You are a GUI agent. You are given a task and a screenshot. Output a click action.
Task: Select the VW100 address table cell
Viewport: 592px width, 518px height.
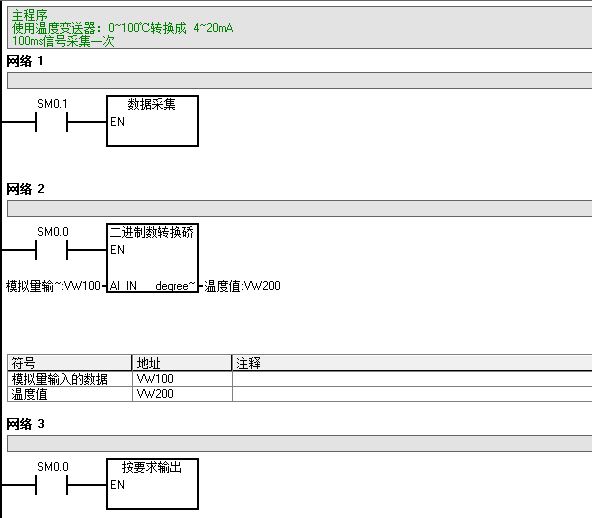[182, 379]
